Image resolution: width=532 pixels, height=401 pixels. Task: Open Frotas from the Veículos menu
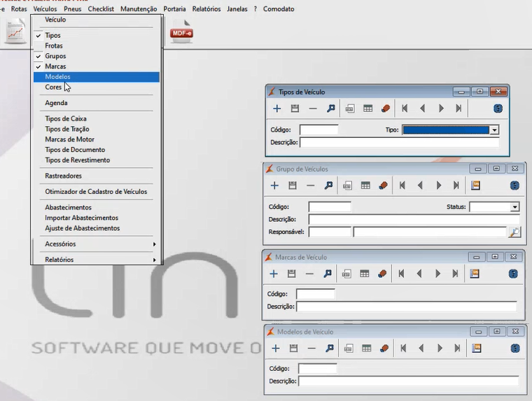tap(97, 45)
